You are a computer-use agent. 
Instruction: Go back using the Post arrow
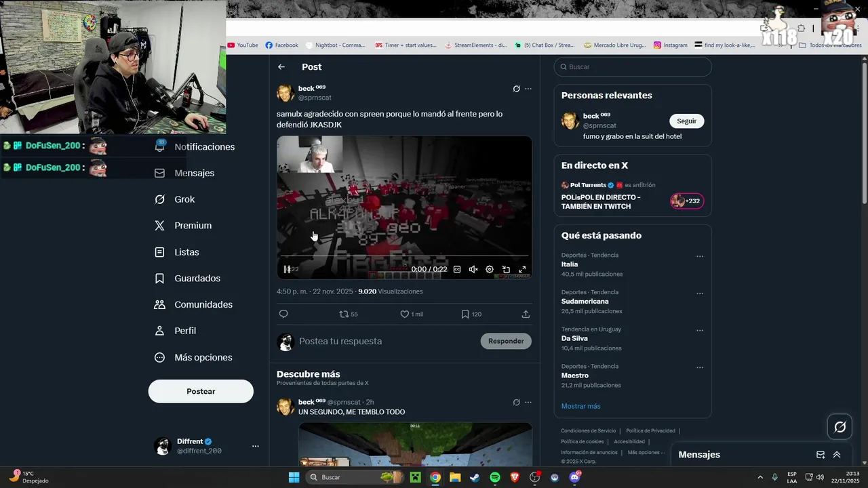point(281,67)
